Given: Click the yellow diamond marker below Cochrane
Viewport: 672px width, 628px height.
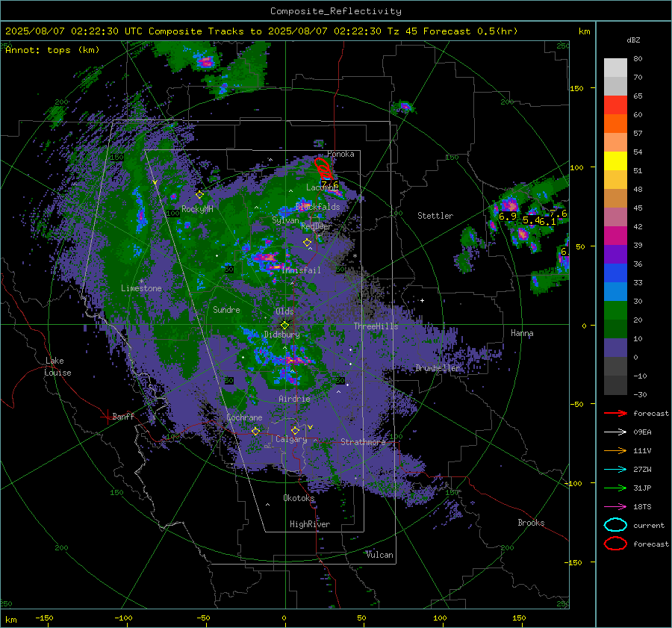Looking at the screenshot, I should tap(255, 432).
